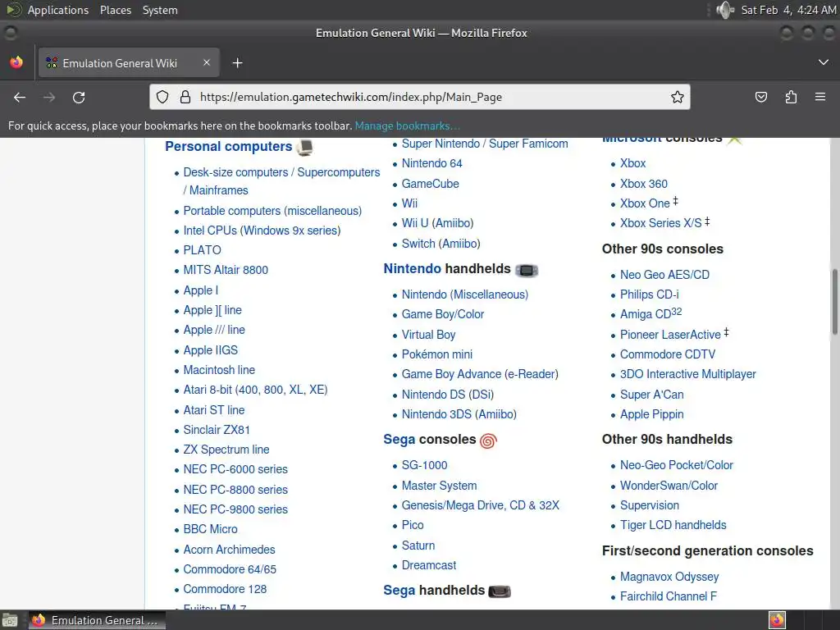The width and height of the screenshot is (840, 630).
Task: Close the Emulation General Wiki tab
Action: (x=206, y=62)
